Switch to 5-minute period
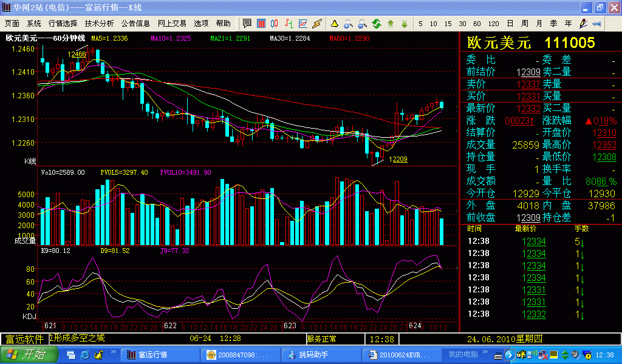Viewport: 622px width, 364px height. (x=420, y=24)
